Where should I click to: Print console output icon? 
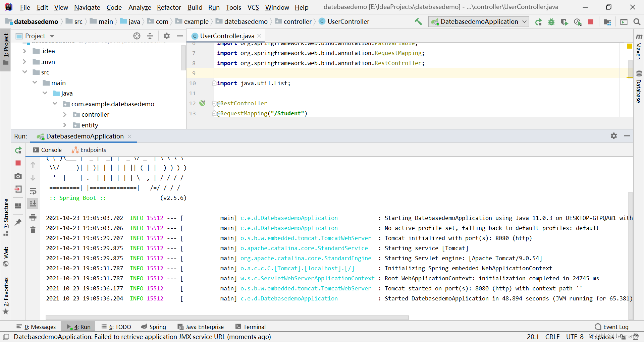[33, 217]
